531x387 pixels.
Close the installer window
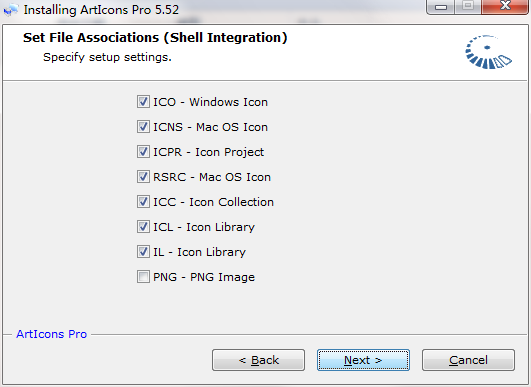coord(505,6)
